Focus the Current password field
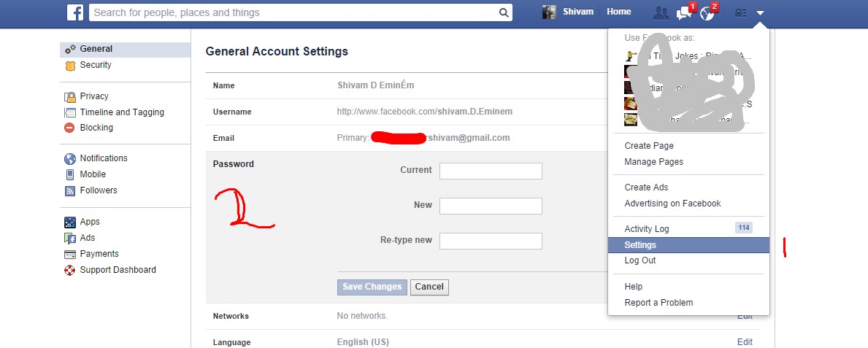Screen dimensions: 868x348 tap(491, 171)
